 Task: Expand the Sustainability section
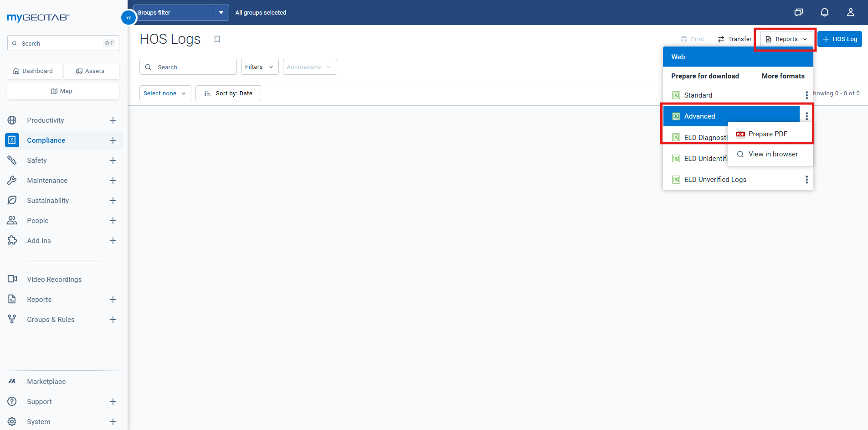click(113, 201)
